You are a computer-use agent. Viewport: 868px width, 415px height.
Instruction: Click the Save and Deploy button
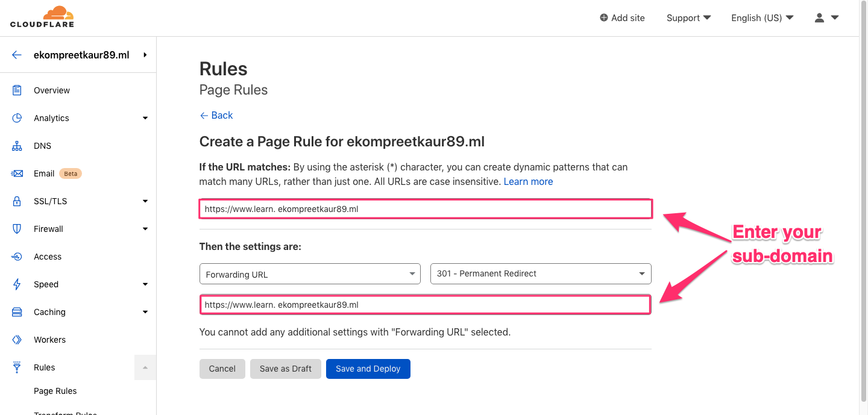coord(368,368)
